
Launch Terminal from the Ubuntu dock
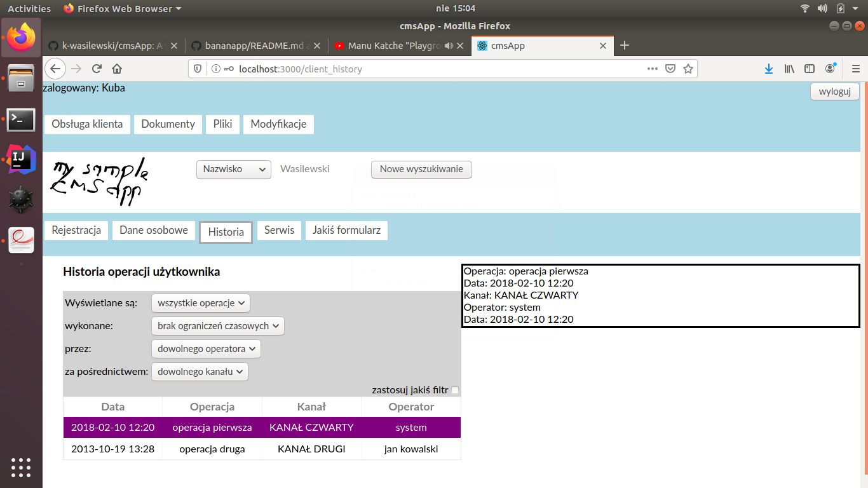(21, 119)
